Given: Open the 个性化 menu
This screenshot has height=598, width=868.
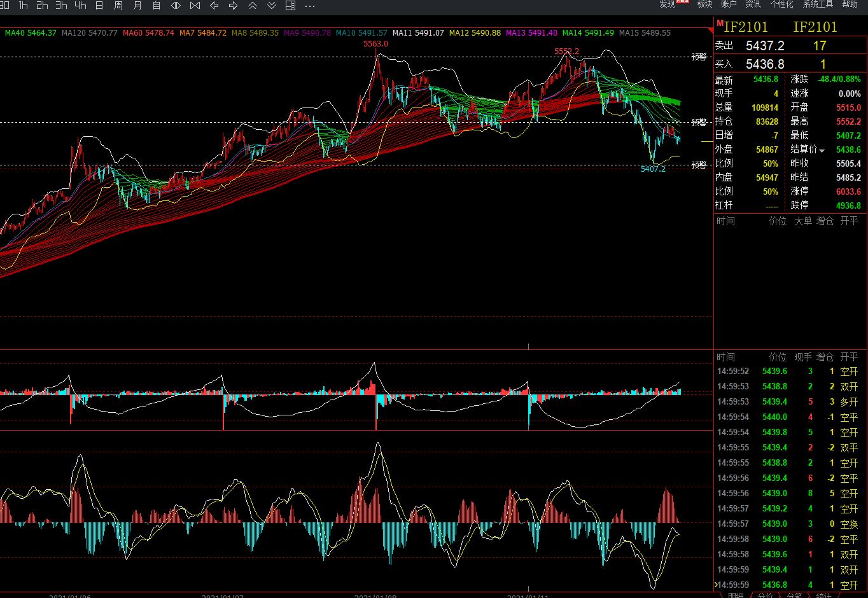Looking at the screenshot, I should pos(781,4).
